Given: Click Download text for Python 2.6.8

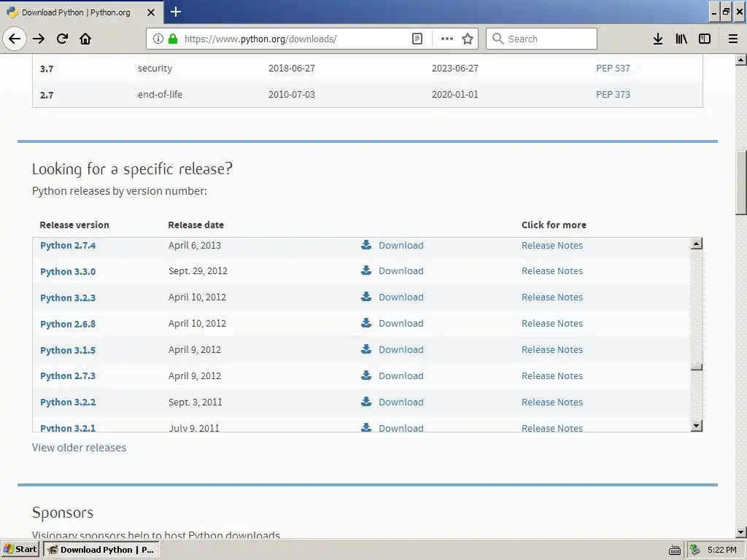Looking at the screenshot, I should (x=400, y=323).
